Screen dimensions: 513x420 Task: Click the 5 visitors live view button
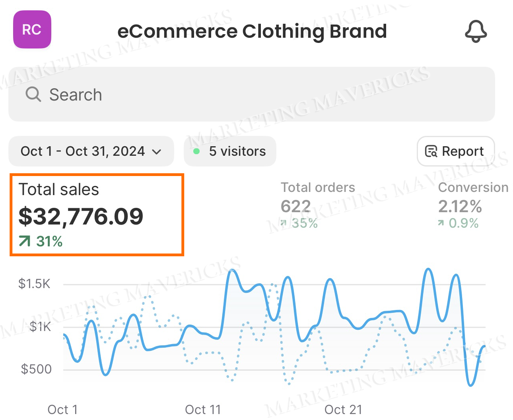230,151
